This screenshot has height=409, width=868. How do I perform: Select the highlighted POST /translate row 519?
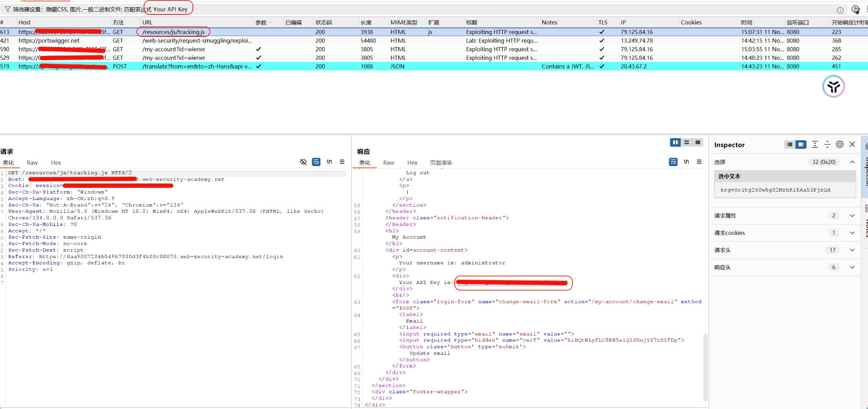[434, 66]
